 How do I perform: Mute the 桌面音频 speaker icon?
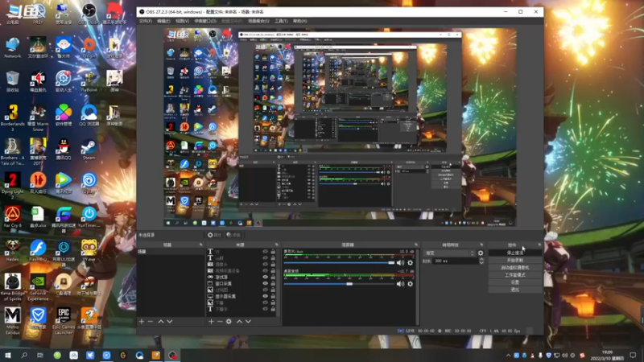tap(400, 284)
